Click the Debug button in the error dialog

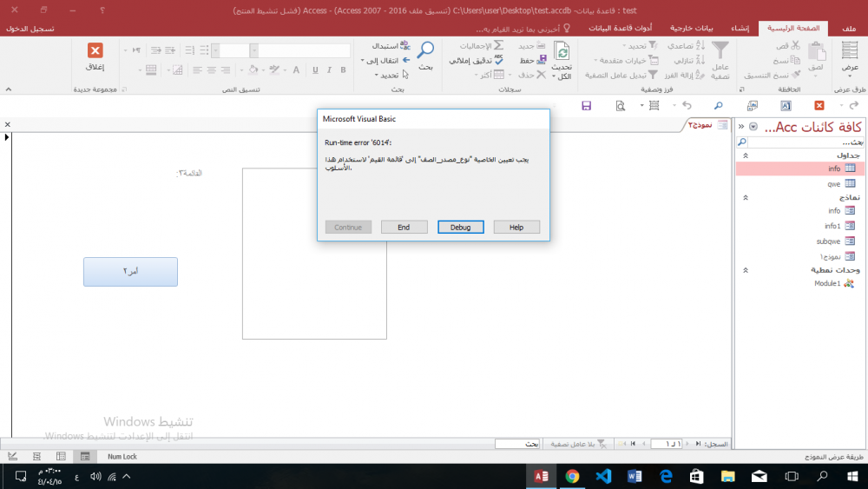[x=461, y=227]
